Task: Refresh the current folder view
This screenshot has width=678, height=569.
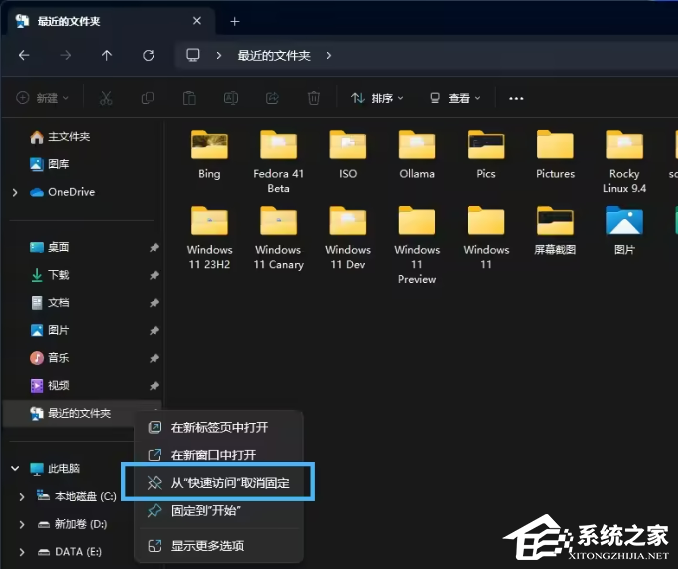Action: click(148, 55)
